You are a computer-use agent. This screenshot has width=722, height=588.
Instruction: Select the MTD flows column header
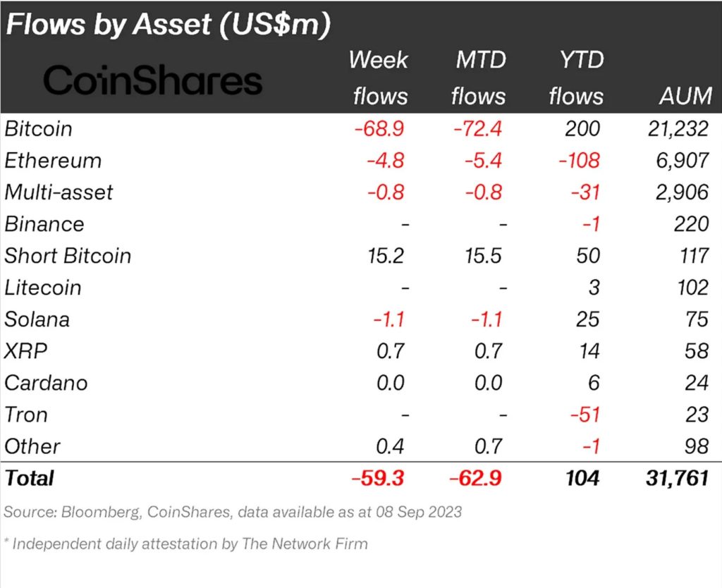click(479, 78)
